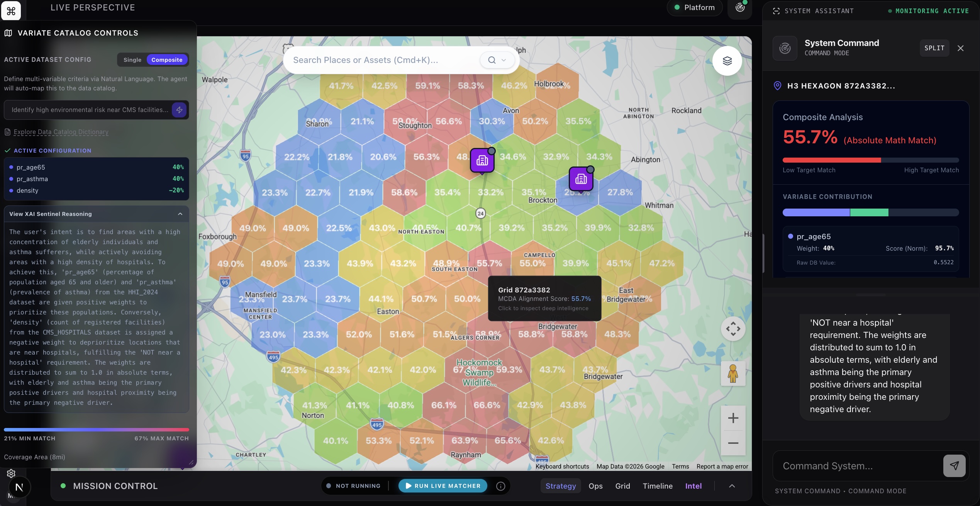This screenshot has width=980, height=506.
Task: Collapse View XAI Sentinel Reasoning section
Action: tap(180, 214)
